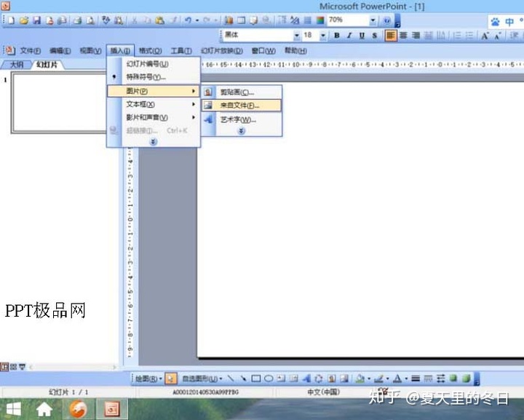Open the 绘图(R) drawing dropdown
The height and width of the screenshot is (420, 524).
click(148, 379)
